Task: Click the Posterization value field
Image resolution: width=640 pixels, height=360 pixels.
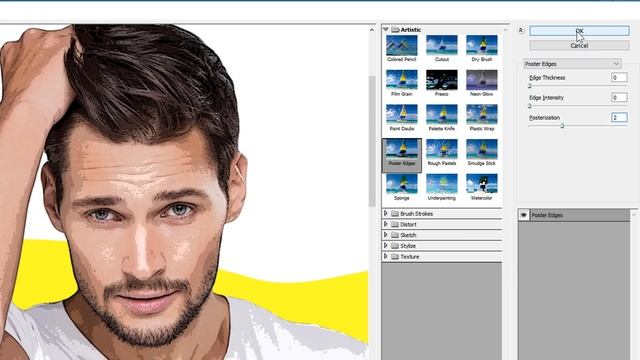Action: tap(619, 118)
